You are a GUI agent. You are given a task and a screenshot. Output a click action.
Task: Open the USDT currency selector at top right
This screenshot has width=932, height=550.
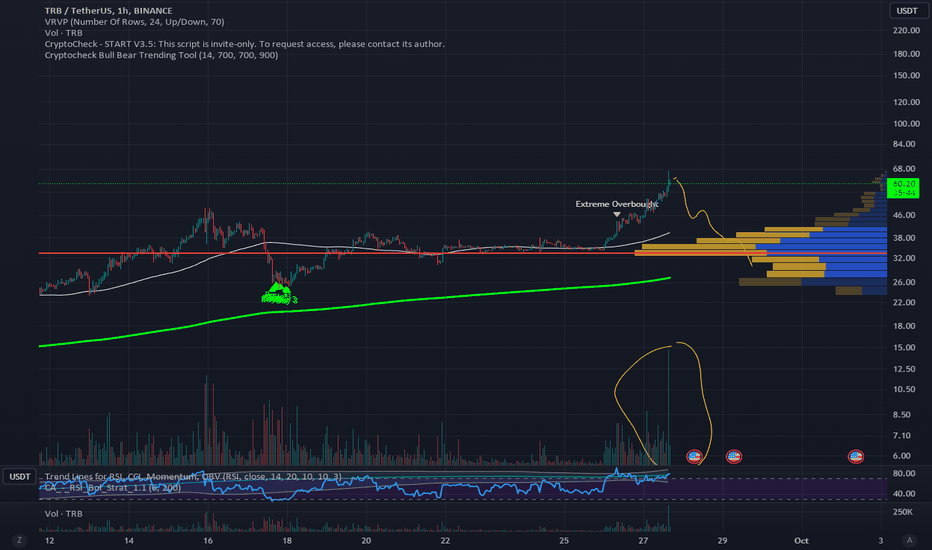pyautogui.click(x=906, y=11)
